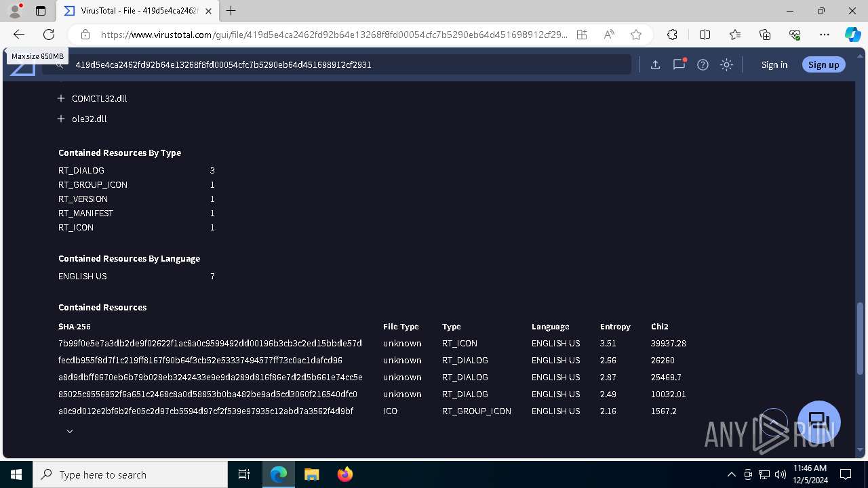Select the RT_ICON resource hash 7b99f0e5e7a3

click(x=210, y=344)
